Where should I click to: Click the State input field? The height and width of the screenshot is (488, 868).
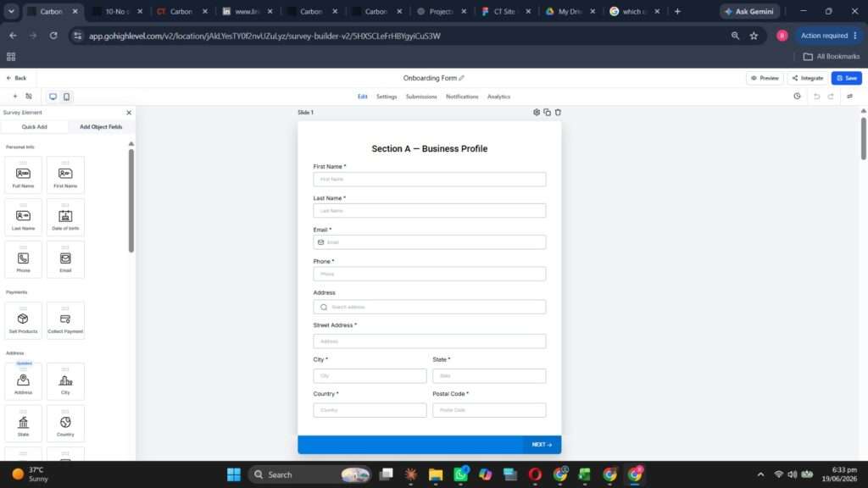click(489, 375)
